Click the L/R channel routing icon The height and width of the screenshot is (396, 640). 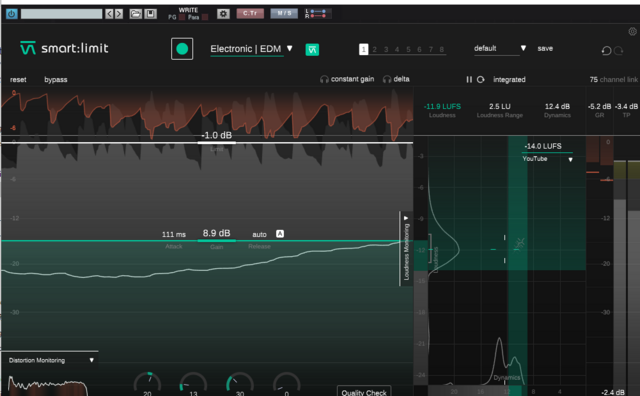tap(318, 14)
